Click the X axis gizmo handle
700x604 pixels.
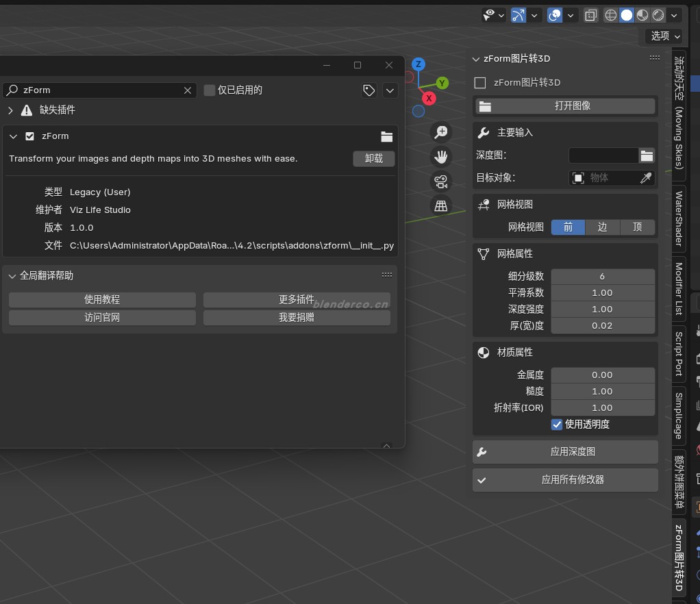pos(429,98)
